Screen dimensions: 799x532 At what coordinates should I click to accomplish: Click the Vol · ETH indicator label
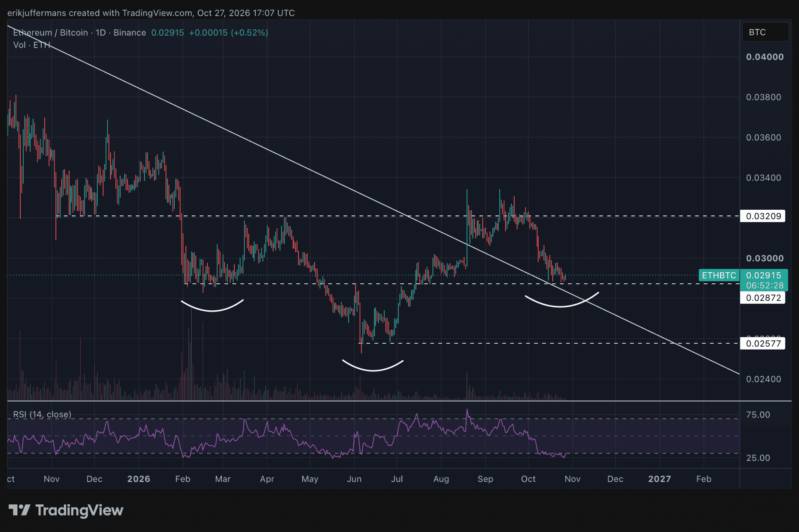coord(32,45)
